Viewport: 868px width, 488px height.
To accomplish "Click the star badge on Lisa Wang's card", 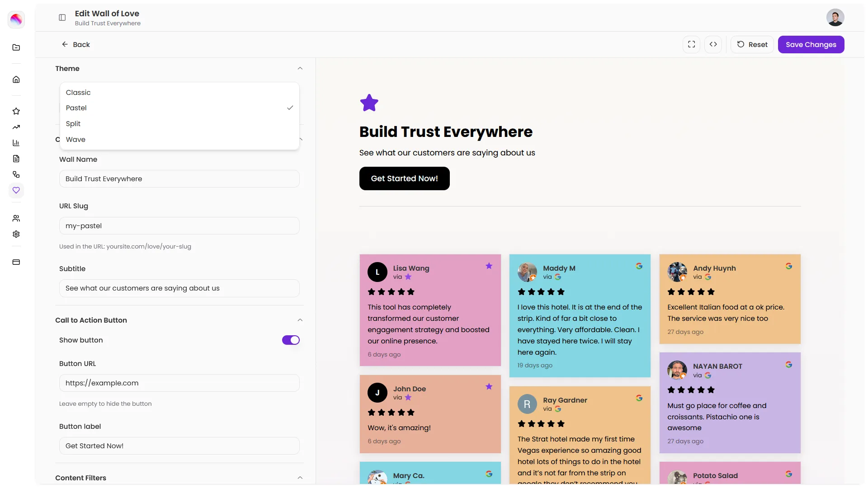I will pyautogui.click(x=489, y=266).
